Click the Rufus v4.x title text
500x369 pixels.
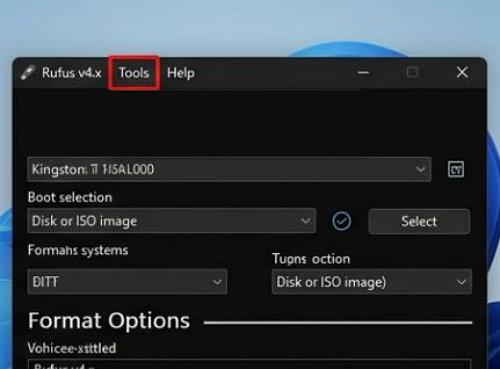72,73
